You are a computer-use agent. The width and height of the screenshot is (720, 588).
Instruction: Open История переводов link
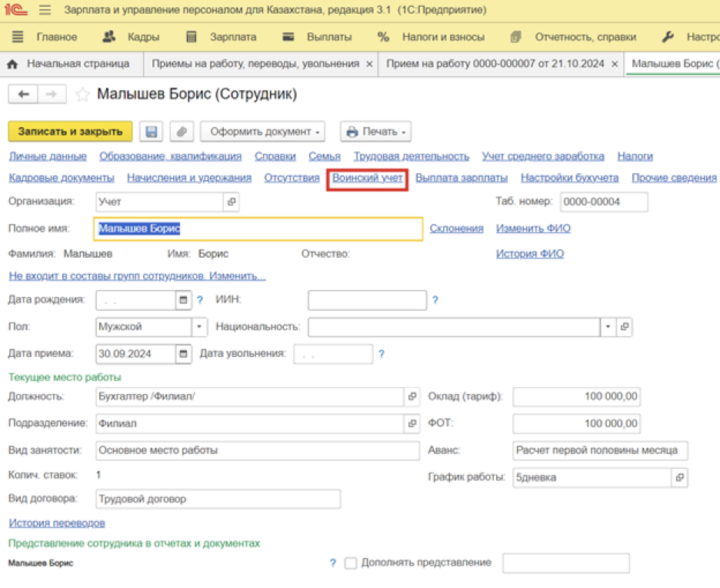[57, 523]
